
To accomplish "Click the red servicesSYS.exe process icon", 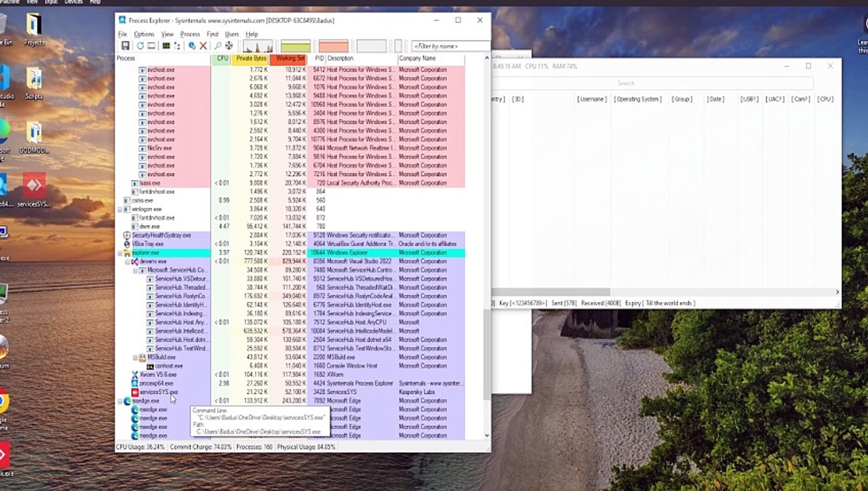I will coord(134,392).
